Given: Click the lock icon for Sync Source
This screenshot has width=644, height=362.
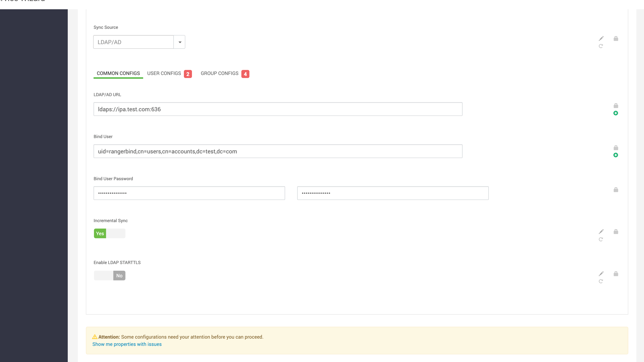Looking at the screenshot, I should [616, 38].
